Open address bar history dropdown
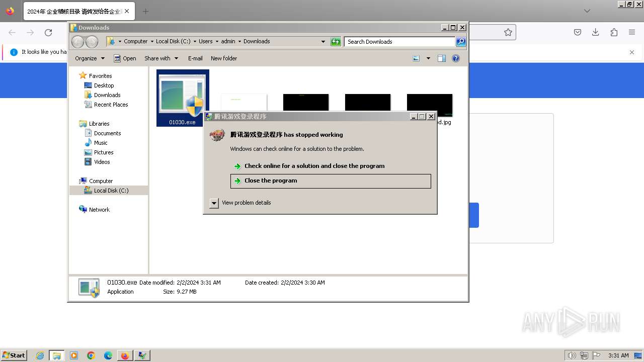The height and width of the screenshot is (362, 644). tap(323, 42)
